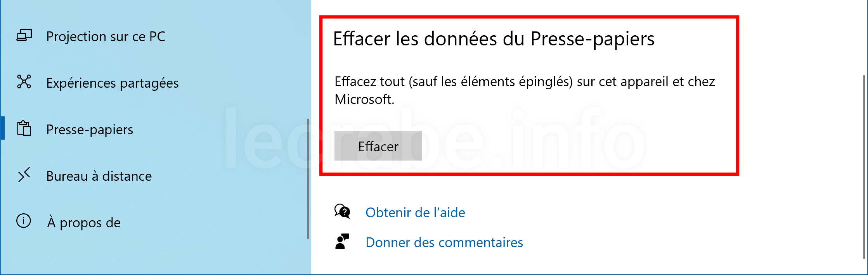Click the Projection sur ce PC icon

(x=24, y=36)
